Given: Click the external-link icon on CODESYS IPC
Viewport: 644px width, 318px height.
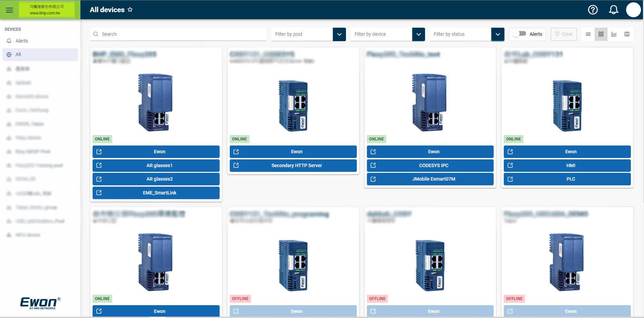Looking at the screenshot, I should [x=373, y=165].
